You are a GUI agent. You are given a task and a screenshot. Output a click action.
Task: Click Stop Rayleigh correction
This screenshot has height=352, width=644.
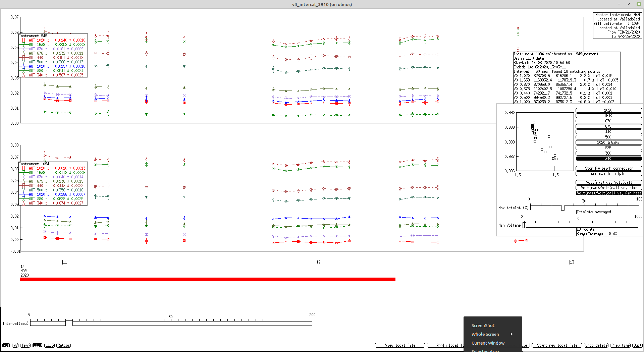tap(608, 168)
